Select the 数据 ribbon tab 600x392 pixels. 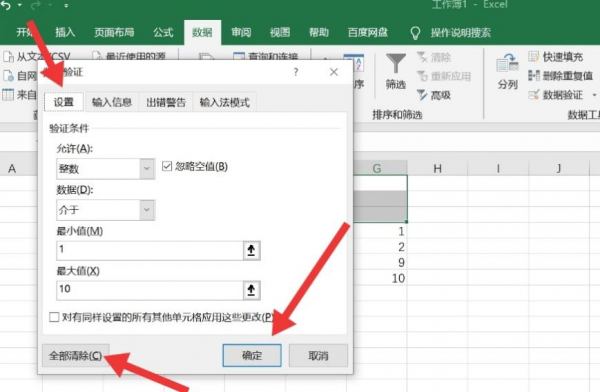click(202, 33)
